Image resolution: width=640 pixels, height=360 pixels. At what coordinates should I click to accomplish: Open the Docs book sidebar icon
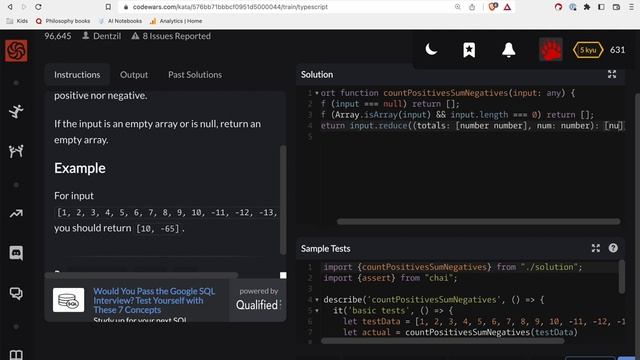tap(16, 354)
